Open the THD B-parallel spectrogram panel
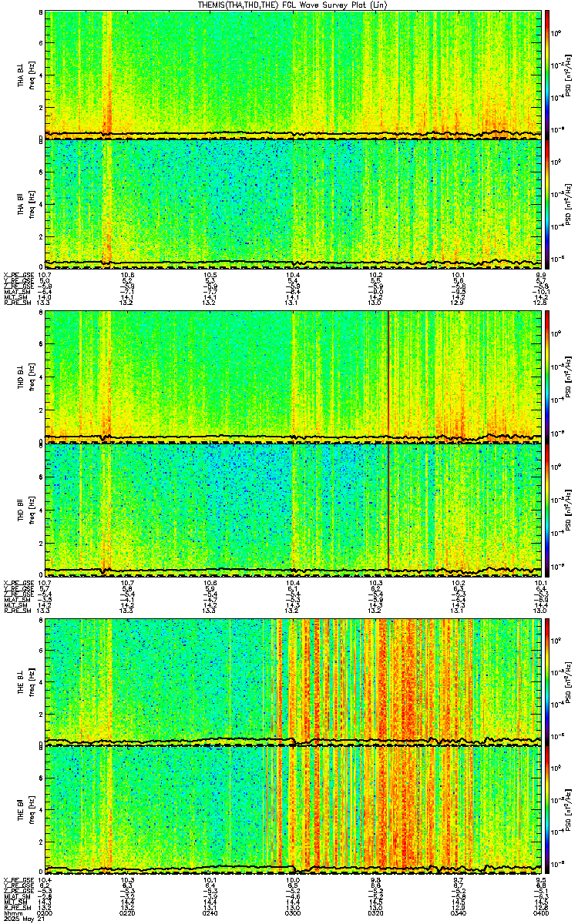This screenshot has width=578, height=924. (294, 509)
